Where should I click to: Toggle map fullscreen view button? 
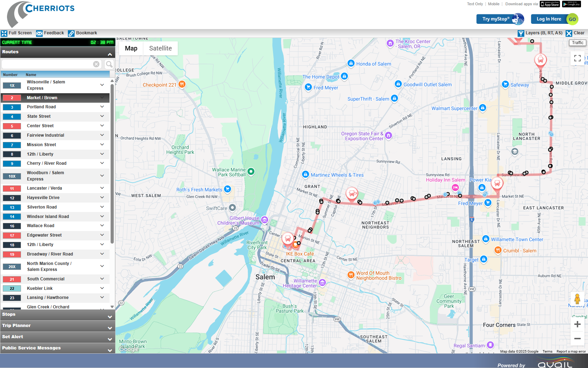577,58
